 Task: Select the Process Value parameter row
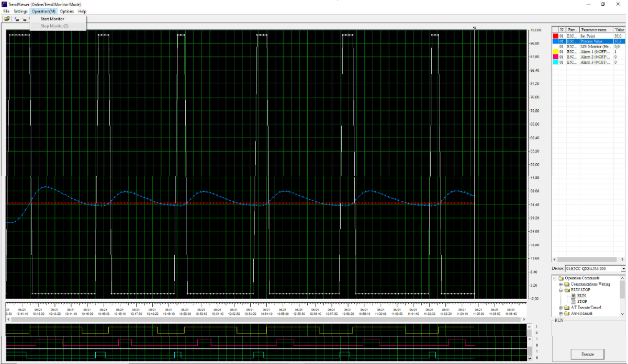tap(589, 41)
